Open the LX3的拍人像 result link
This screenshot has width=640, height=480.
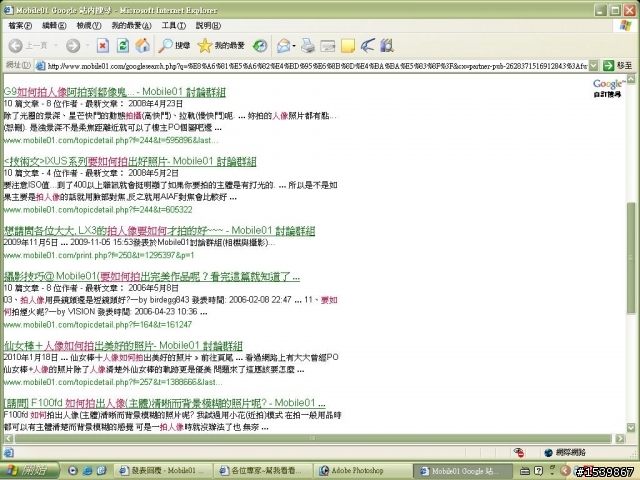[x=159, y=231]
